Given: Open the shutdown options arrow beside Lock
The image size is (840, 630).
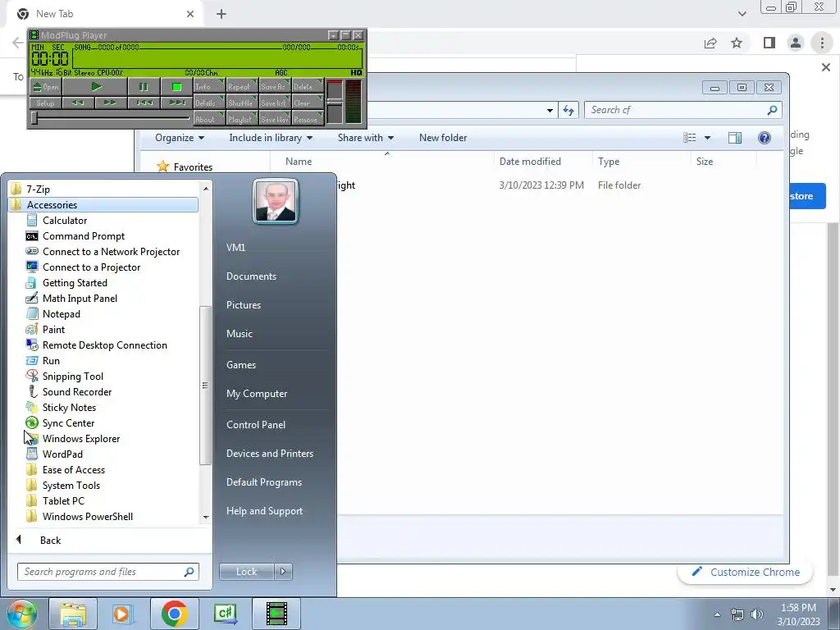Looking at the screenshot, I should [x=283, y=571].
